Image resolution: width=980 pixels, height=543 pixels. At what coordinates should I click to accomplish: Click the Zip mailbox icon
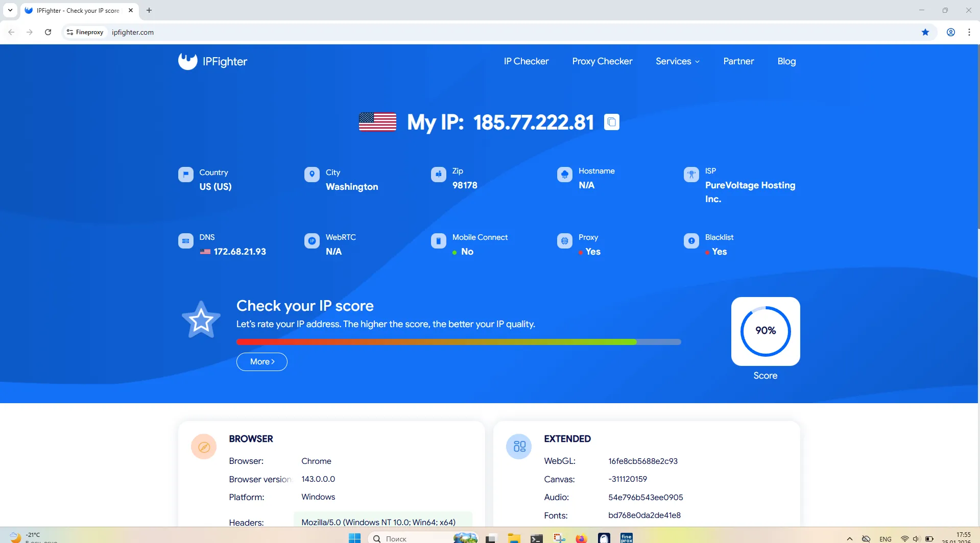click(439, 175)
